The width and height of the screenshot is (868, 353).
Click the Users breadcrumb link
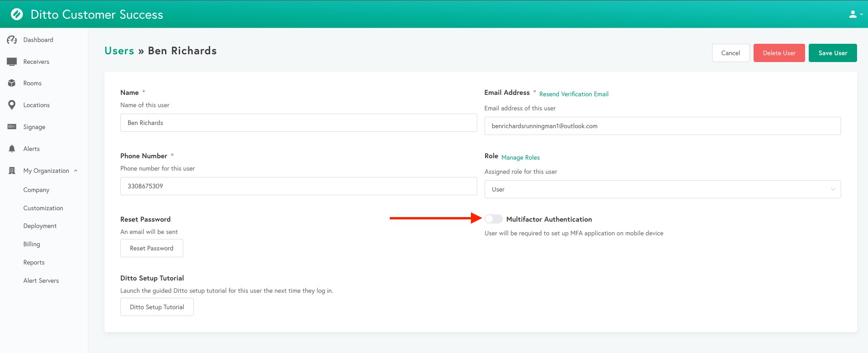(x=119, y=51)
